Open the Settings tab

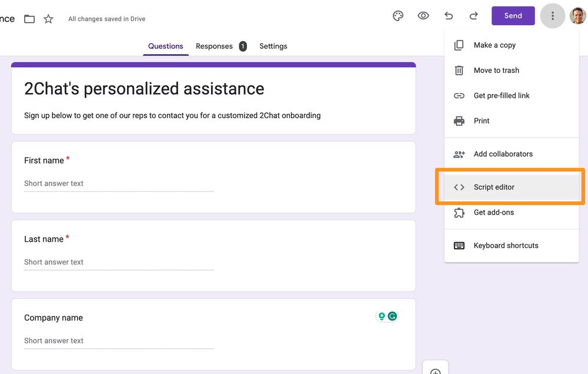273,46
